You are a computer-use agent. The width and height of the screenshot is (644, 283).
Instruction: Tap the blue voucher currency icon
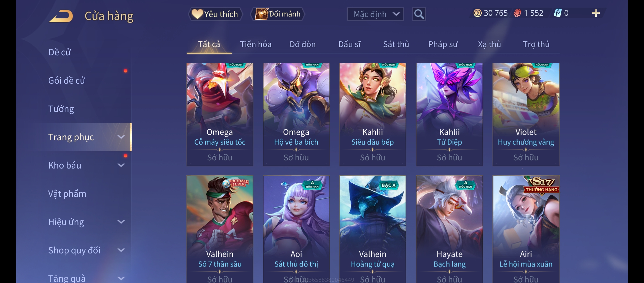pos(558,13)
